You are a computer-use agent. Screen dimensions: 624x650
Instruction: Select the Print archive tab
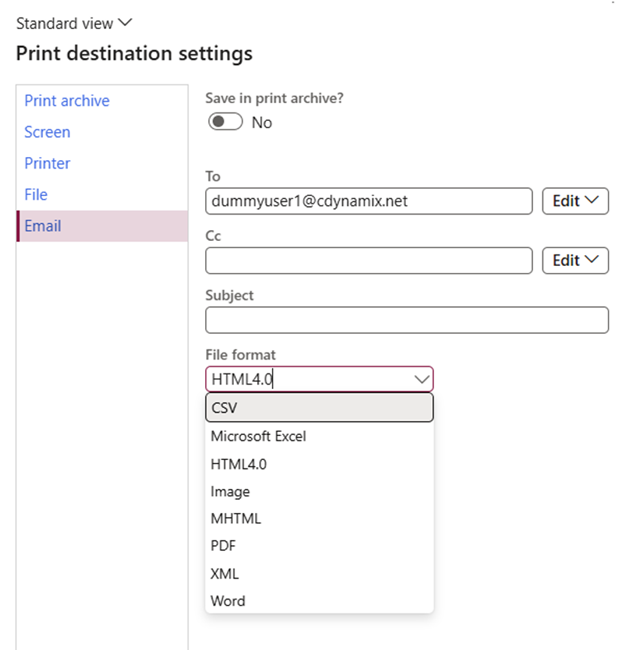pos(67,101)
